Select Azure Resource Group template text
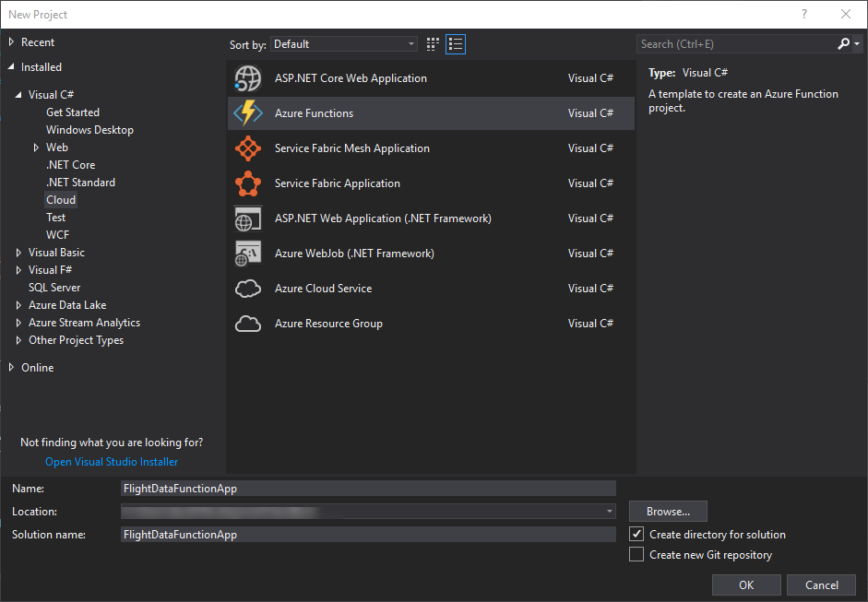This screenshot has width=868, height=602. (328, 324)
